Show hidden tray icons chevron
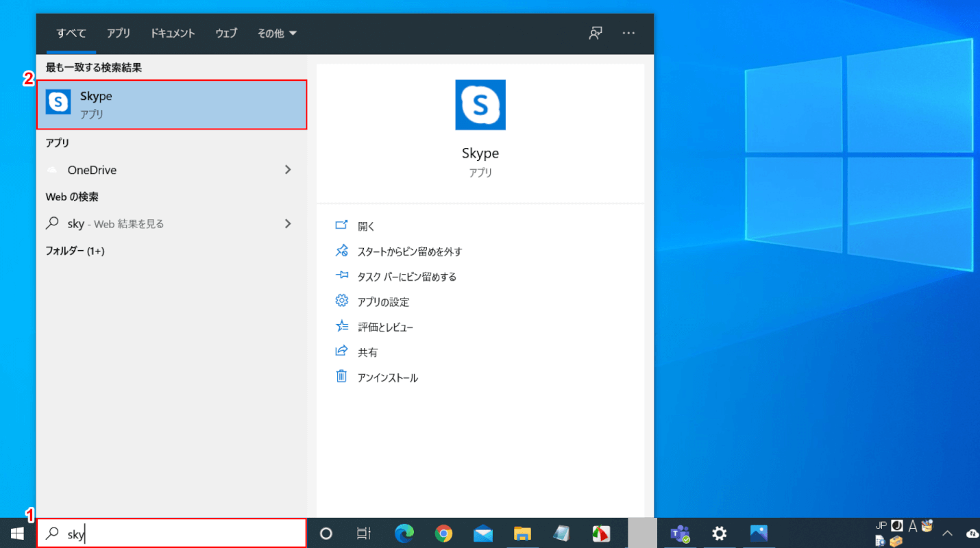The width and height of the screenshot is (980, 548). pos(948,533)
